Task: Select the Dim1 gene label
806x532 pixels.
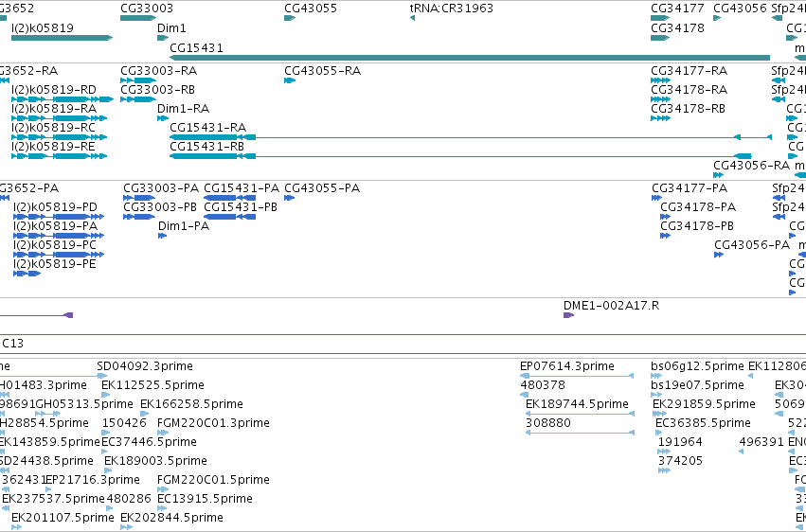Action: coord(171,27)
